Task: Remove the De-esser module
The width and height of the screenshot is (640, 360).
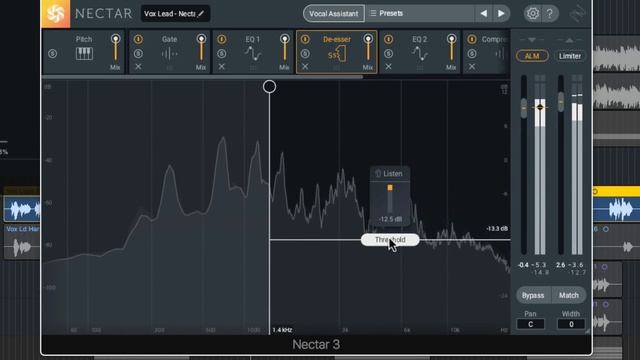Action: coord(305,67)
